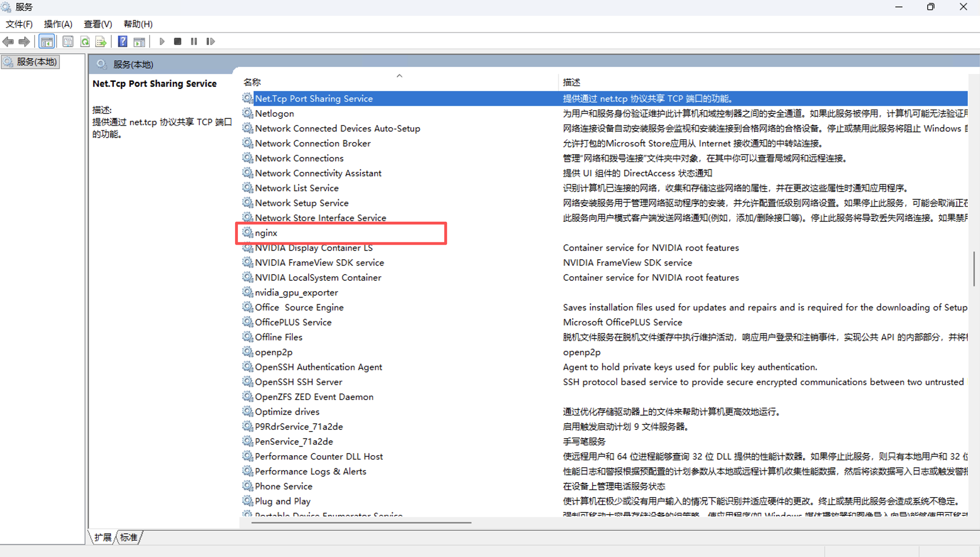Open the 操作(A) menu
980x557 pixels.
[58, 24]
